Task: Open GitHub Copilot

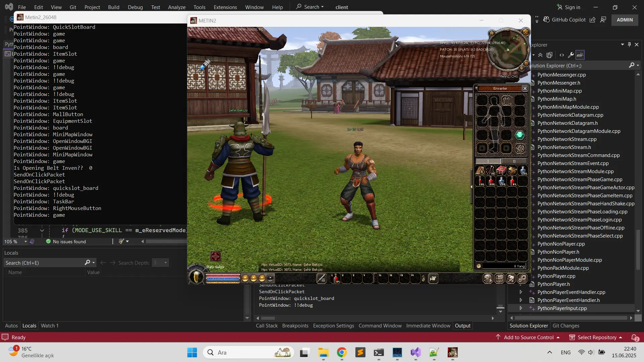Action: tap(564, 20)
